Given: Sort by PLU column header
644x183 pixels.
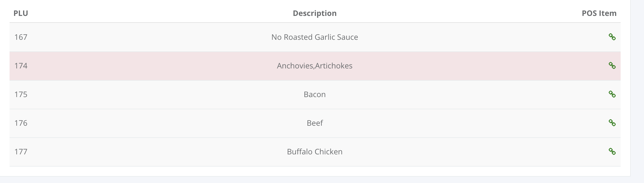Looking at the screenshot, I should 21,13.
